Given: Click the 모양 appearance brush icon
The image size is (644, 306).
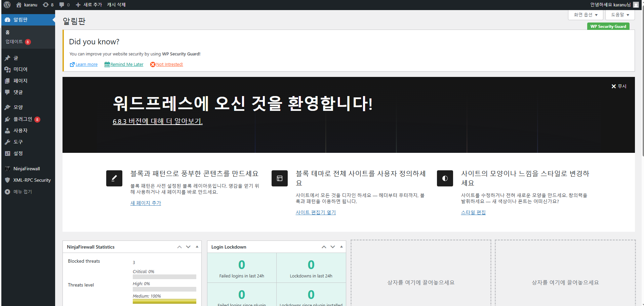Looking at the screenshot, I should (x=7, y=107).
